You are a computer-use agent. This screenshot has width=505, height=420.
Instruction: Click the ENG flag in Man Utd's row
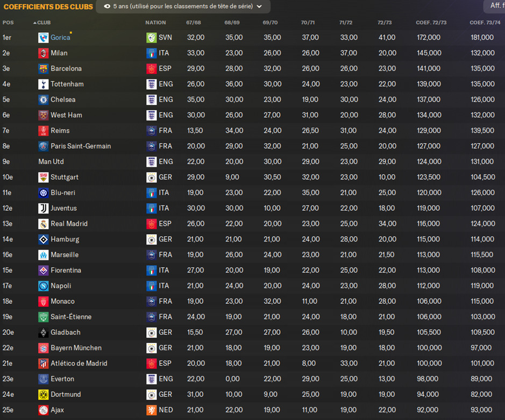coord(151,162)
